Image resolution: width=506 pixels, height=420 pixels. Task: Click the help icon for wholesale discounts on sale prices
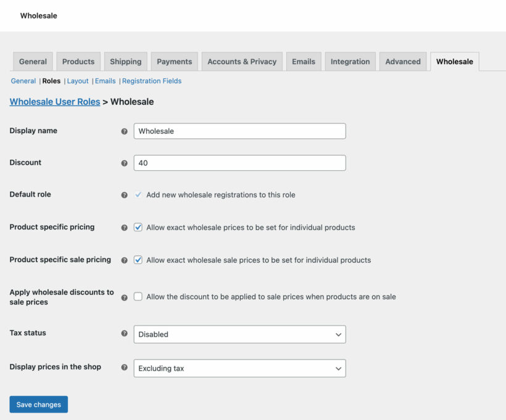[x=124, y=297]
